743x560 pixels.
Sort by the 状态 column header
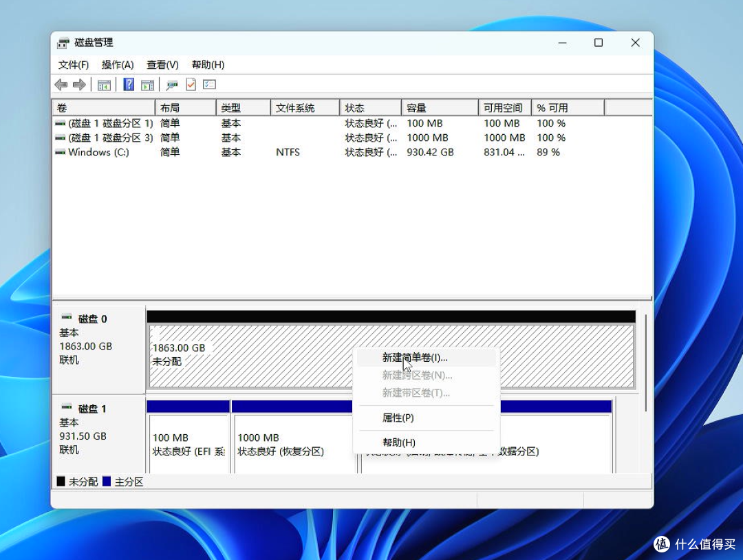(371, 108)
